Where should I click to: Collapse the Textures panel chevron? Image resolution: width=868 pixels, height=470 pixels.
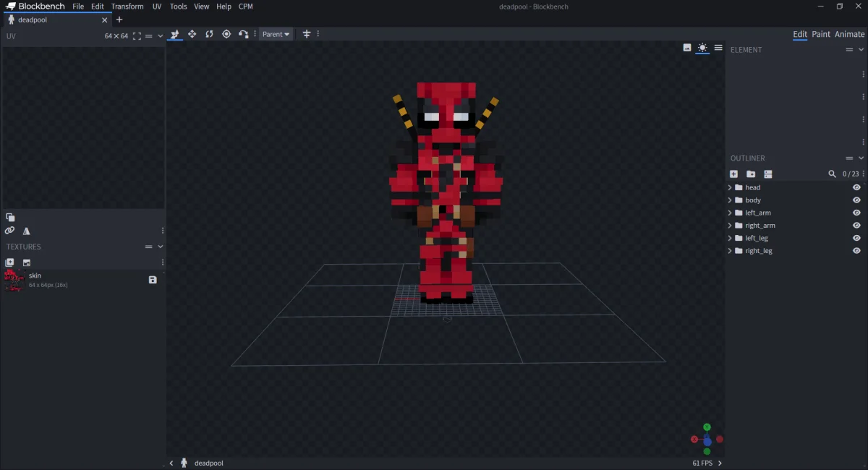tap(161, 247)
